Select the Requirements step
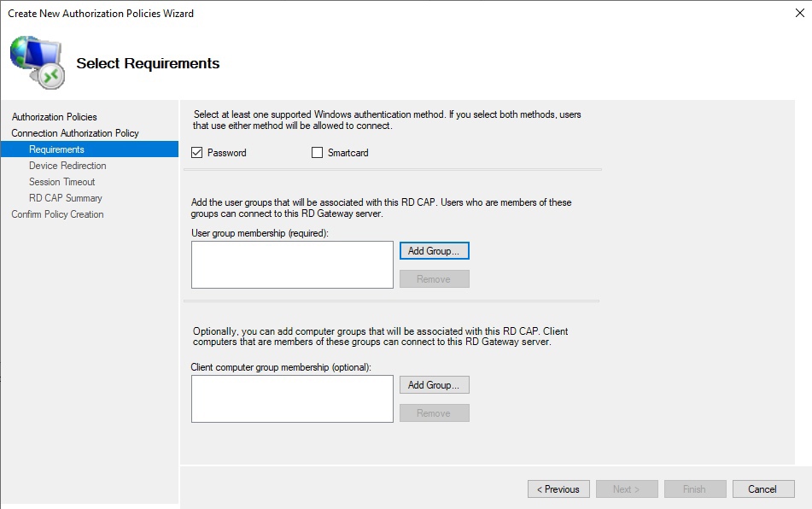This screenshot has width=812, height=509. [x=90, y=149]
